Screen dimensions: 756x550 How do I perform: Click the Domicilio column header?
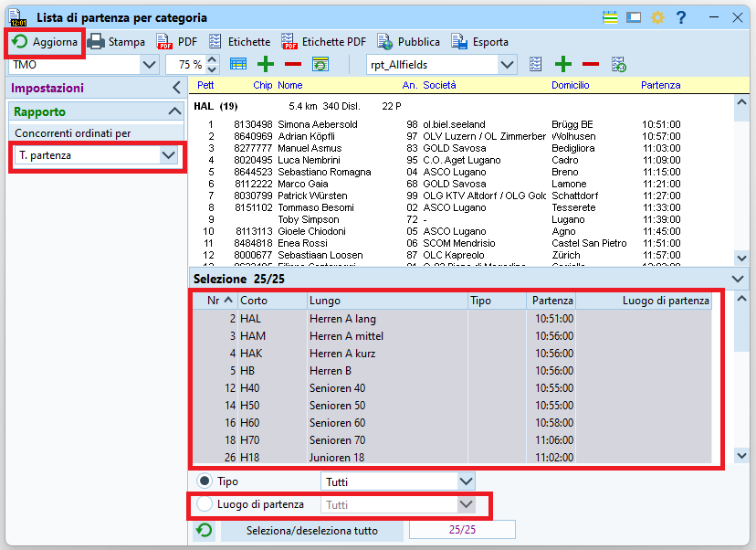[571, 85]
